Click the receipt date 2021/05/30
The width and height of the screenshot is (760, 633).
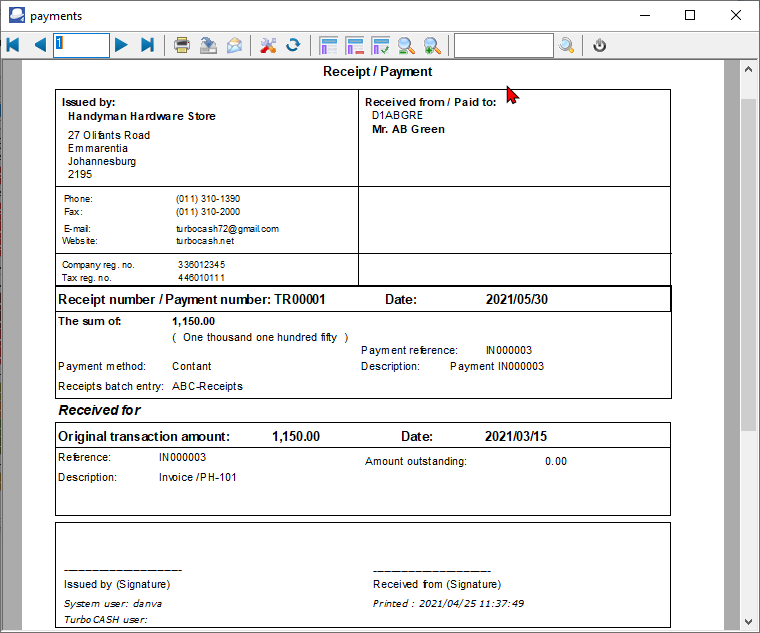tap(517, 299)
